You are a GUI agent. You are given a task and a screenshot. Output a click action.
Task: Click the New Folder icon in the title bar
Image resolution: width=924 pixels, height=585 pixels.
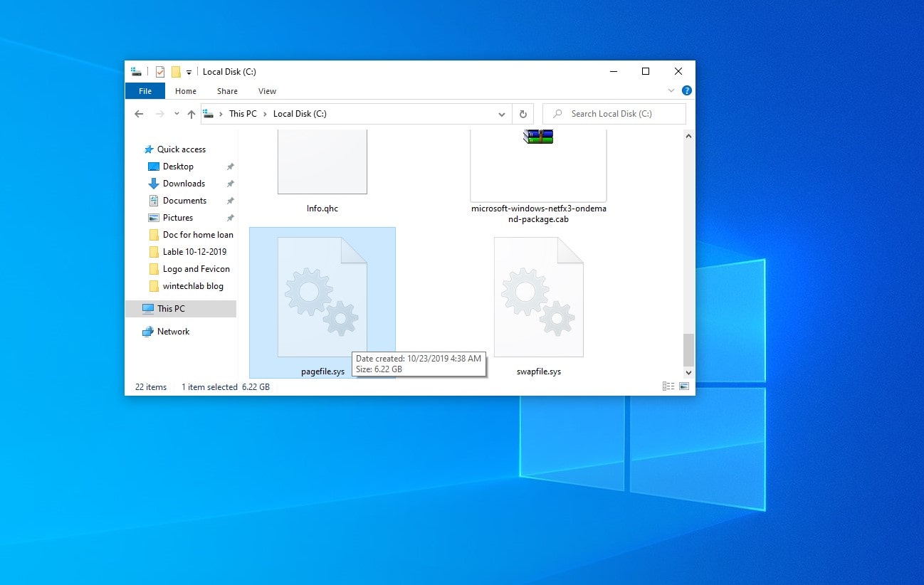(x=175, y=71)
